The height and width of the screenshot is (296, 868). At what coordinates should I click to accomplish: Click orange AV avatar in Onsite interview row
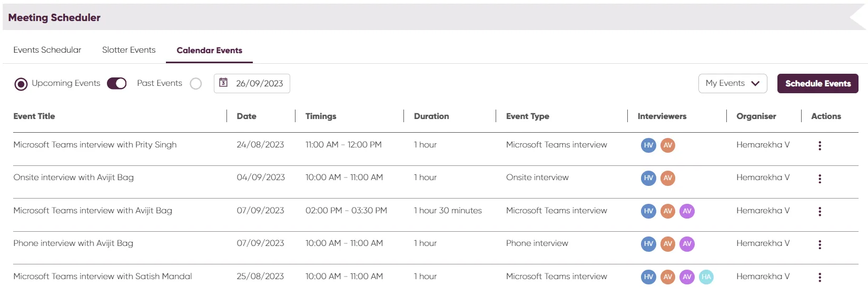668,178
